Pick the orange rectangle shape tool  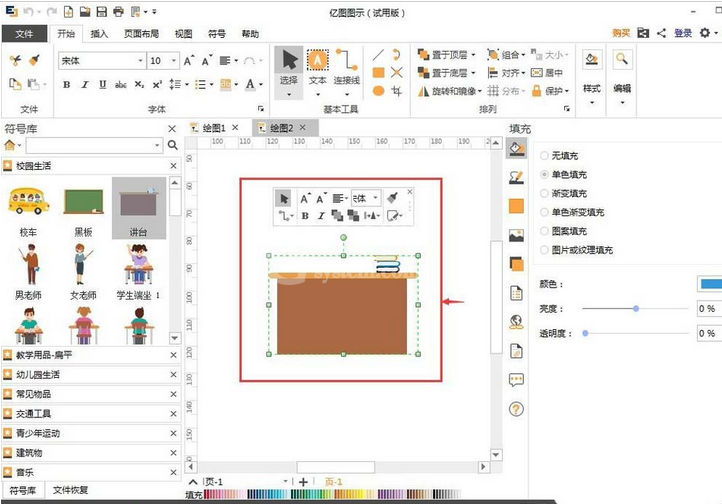pos(378,72)
